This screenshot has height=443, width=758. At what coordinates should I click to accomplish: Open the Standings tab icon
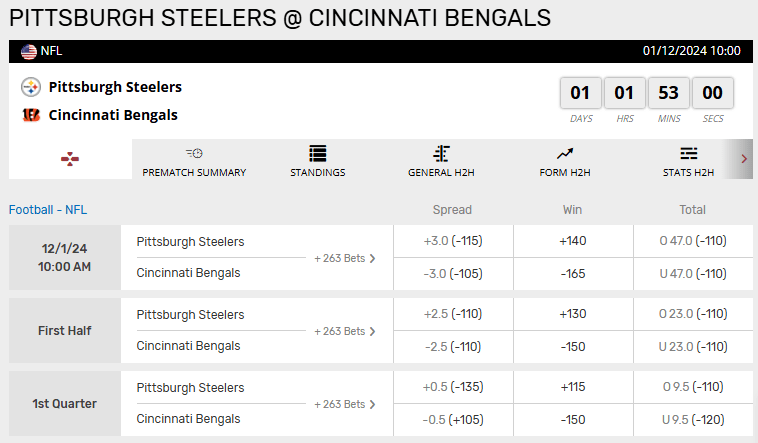[318, 153]
